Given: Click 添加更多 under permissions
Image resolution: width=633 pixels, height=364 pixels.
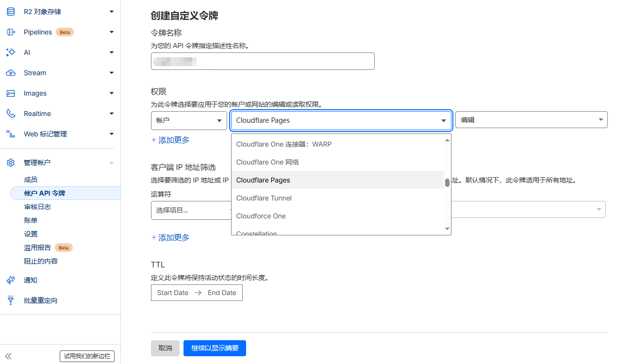Looking at the screenshot, I should (x=170, y=140).
